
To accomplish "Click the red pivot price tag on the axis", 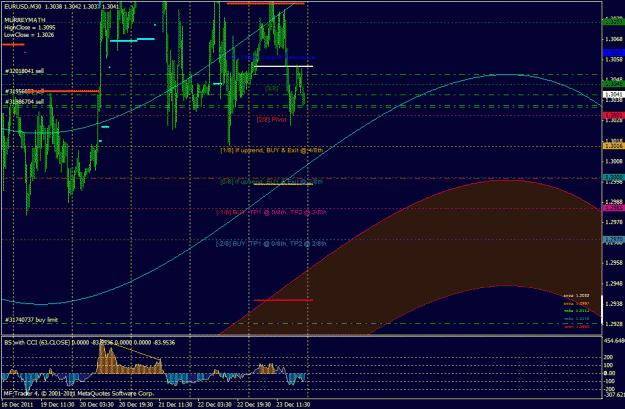I will point(613,116).
